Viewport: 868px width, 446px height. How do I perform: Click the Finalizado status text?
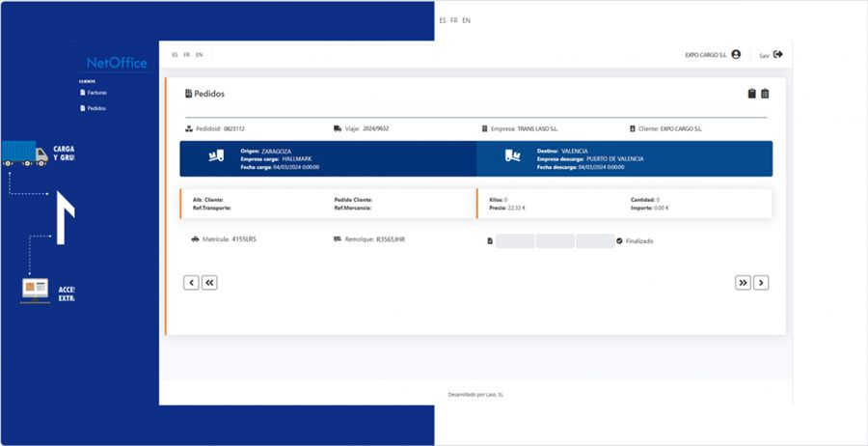point(639,241)
